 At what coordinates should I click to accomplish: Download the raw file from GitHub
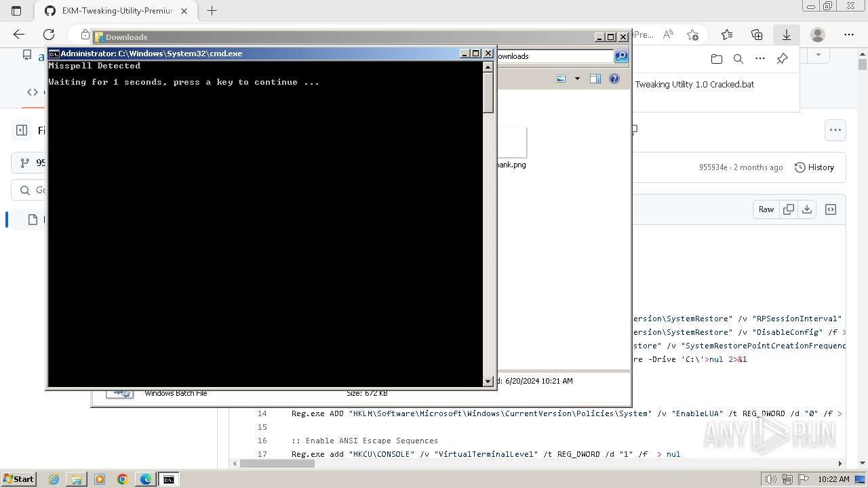pos(807,209)
